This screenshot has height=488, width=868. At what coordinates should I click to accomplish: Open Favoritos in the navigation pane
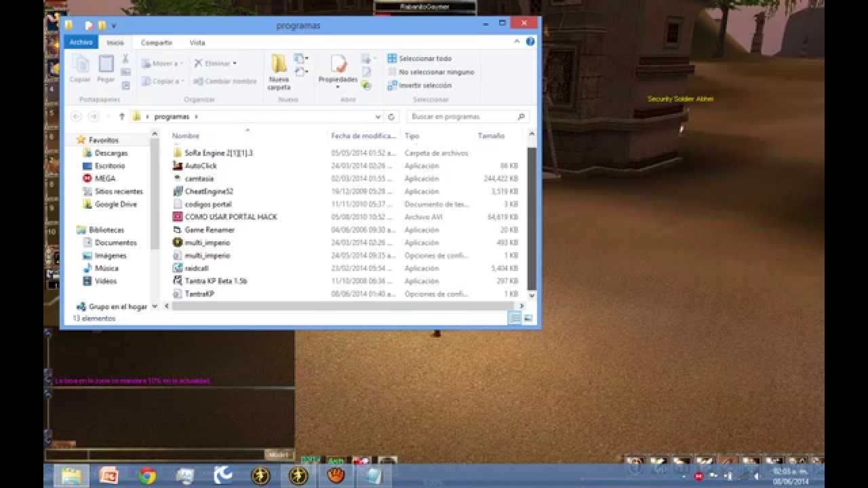tap(103, 140)
